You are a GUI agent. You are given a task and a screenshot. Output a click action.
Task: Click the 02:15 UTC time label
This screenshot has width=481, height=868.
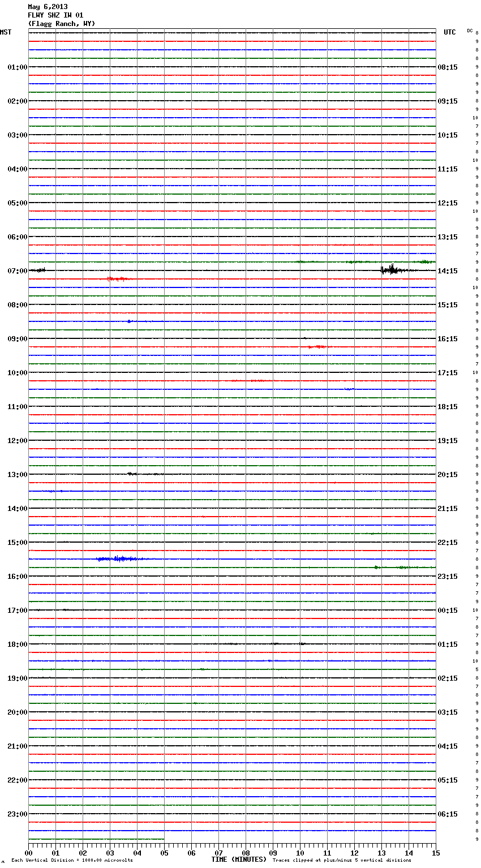point(448,678)
